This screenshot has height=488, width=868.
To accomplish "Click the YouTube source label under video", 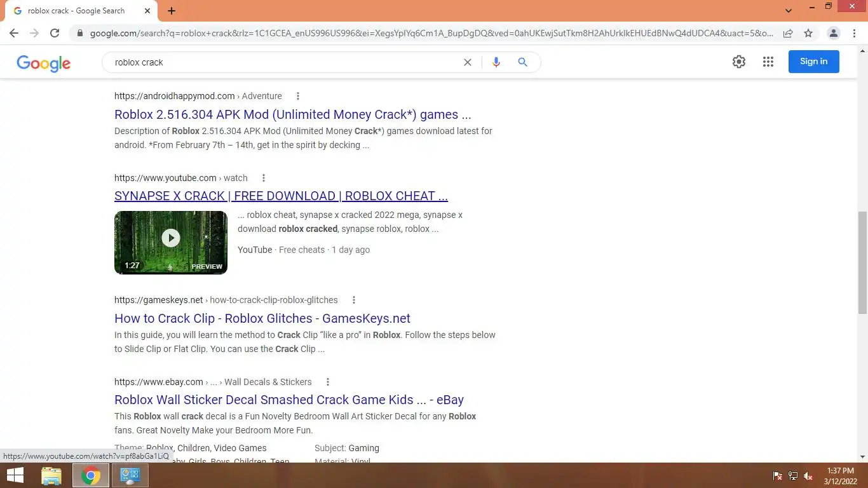I will coord(255,250).
